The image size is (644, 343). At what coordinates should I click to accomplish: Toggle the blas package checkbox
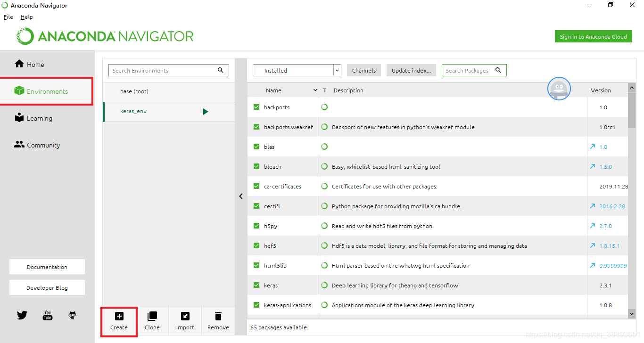click(256, 147)
